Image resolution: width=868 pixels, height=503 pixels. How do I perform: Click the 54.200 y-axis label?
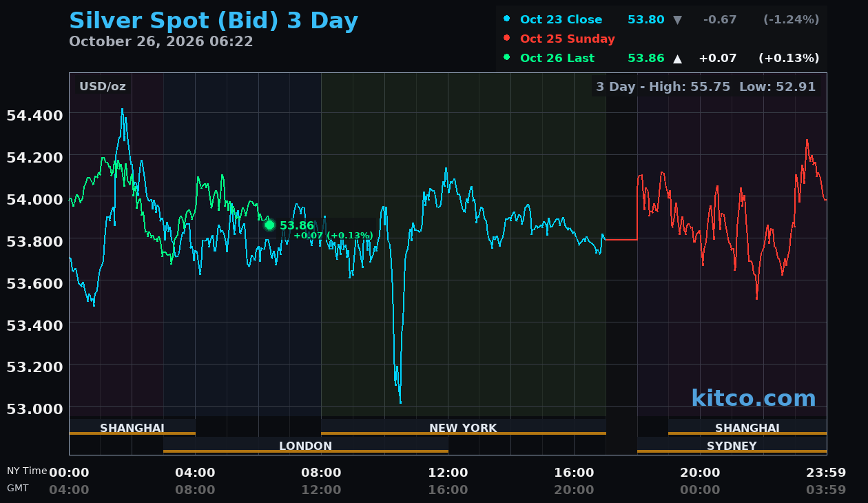pyautogui.click(x=34, y=157)
